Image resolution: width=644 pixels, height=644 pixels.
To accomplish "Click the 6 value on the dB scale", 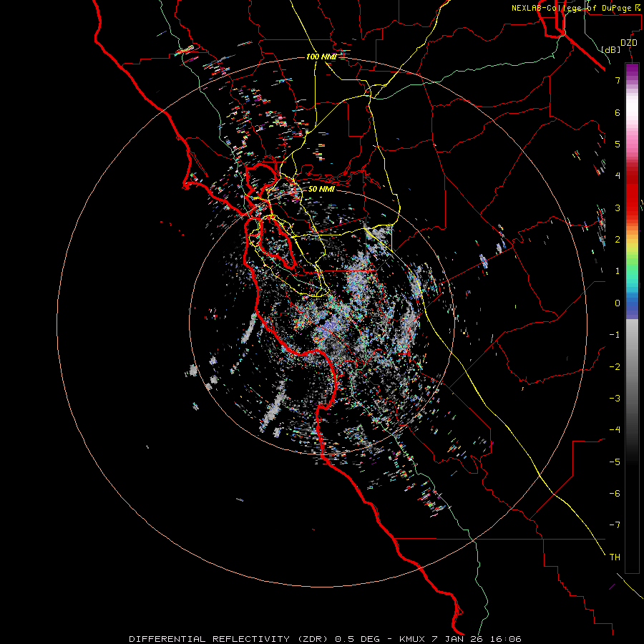I will [x=618, y=112].
